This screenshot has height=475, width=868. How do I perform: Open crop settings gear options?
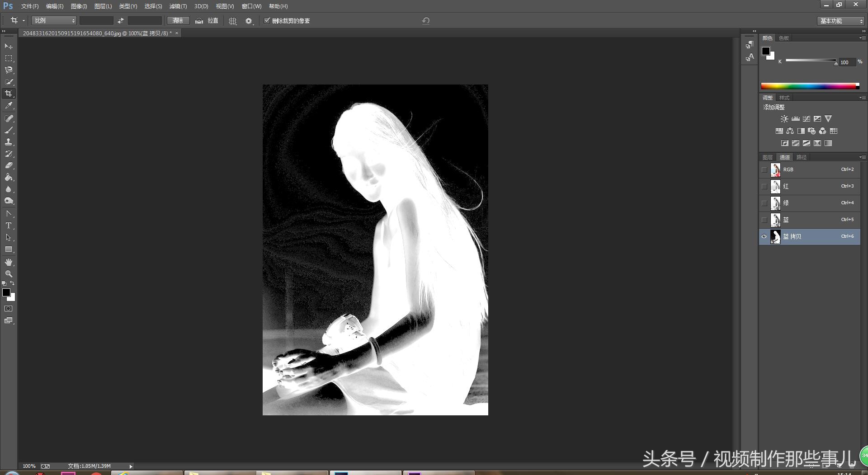(x=249, y=21)
